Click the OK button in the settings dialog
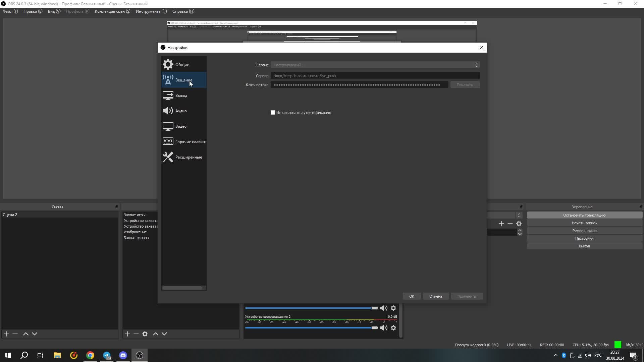644x362 pixels. 412,296
